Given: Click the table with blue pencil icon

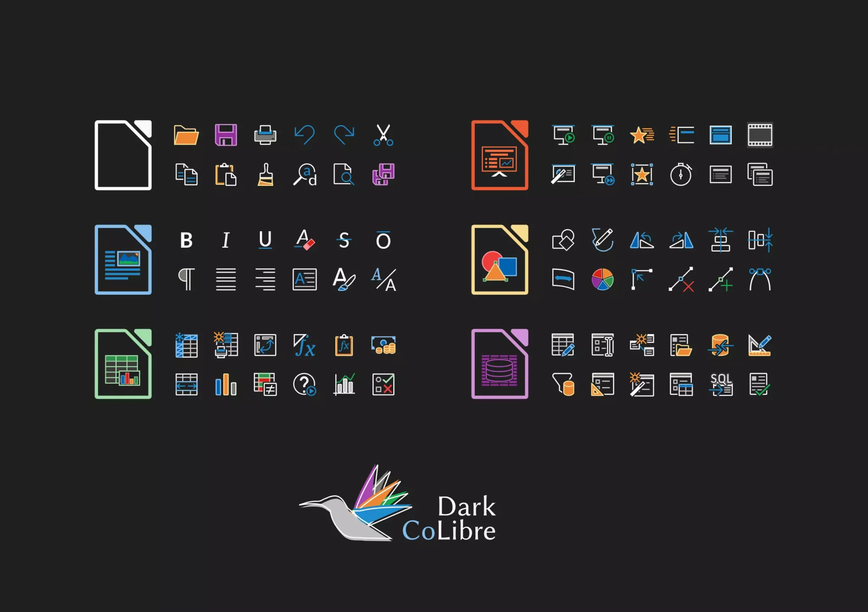Looking at the screenshot, I should (564, 345).
